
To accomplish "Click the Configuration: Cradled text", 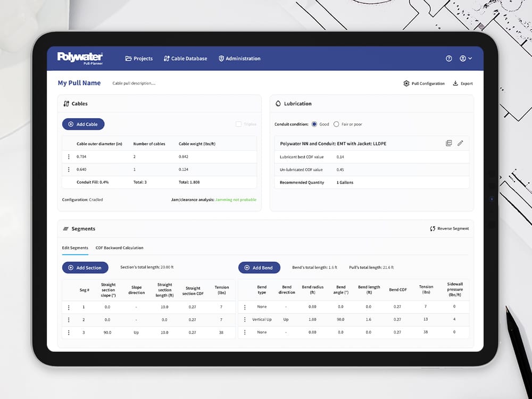I will point(82,200).
